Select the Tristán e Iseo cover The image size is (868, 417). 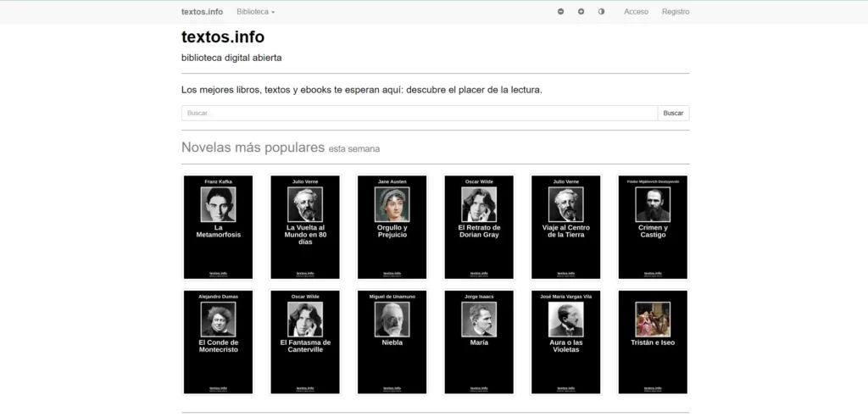[653, 342]
